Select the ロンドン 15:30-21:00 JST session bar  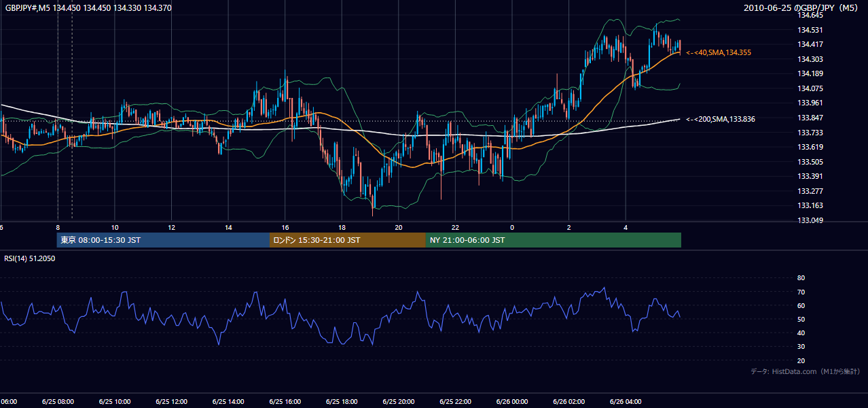pos(348,240)
